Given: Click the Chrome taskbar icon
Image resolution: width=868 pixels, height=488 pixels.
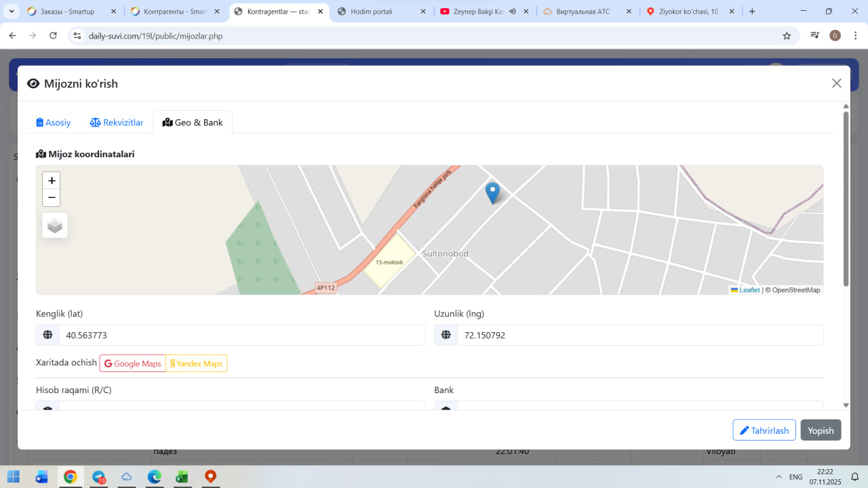Looking at the screenshot, I should point(71,476).
